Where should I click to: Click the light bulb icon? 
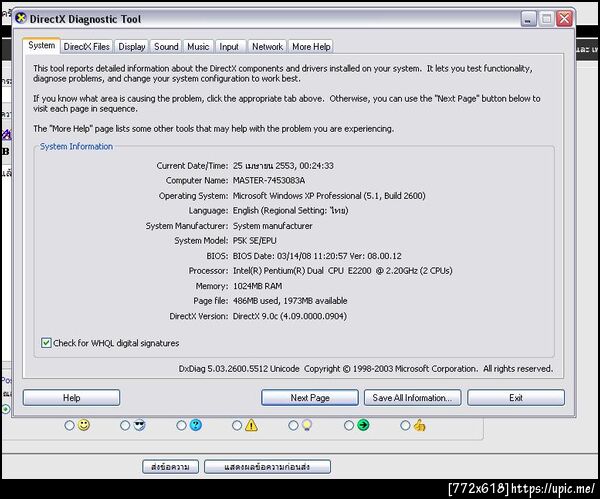(x=307, y=425)
